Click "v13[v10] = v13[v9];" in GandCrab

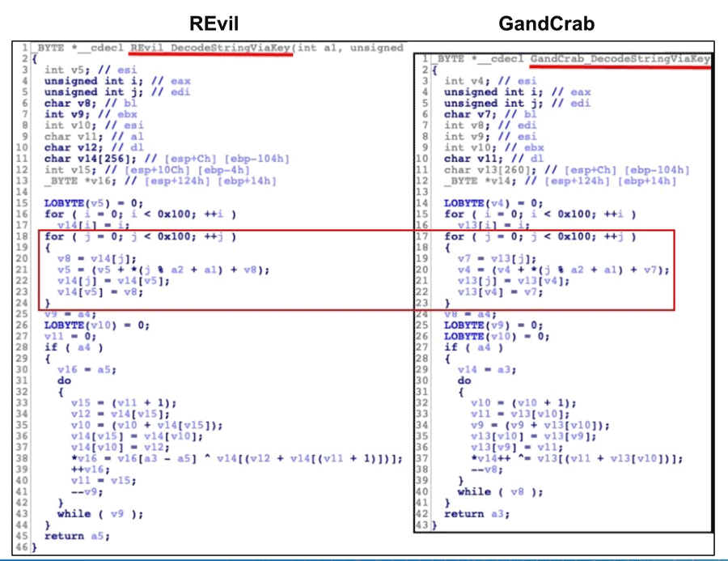[534, 436]
